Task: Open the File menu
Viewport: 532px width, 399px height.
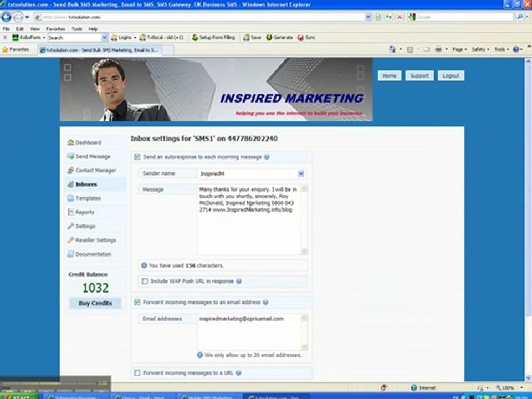Action: pyautogui.click(x=6, y=29)
